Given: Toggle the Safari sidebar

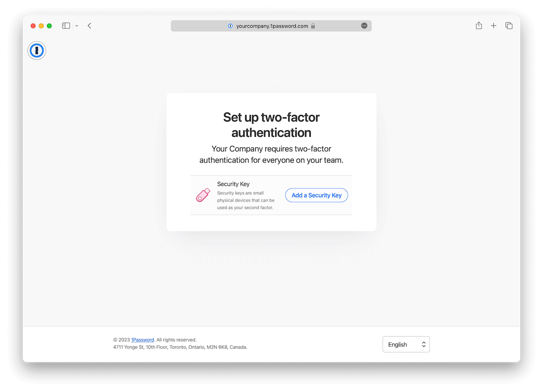Looking at the screenshot, I should pos(66,25).
